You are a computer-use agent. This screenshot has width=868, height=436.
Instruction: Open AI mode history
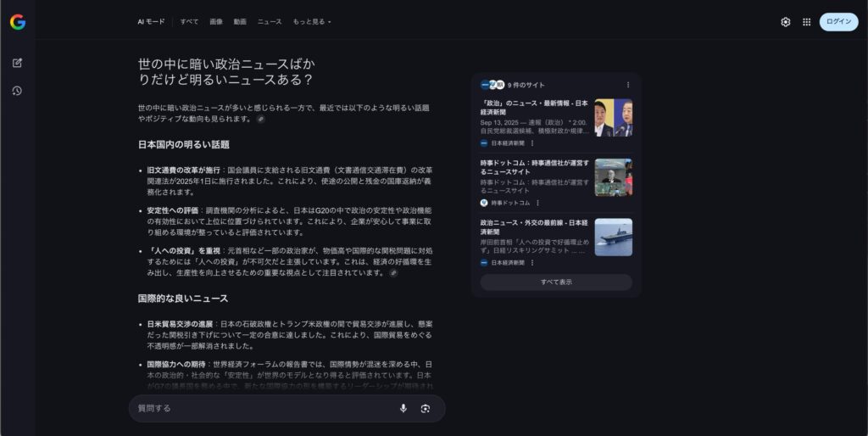click(x=18, y=91)
